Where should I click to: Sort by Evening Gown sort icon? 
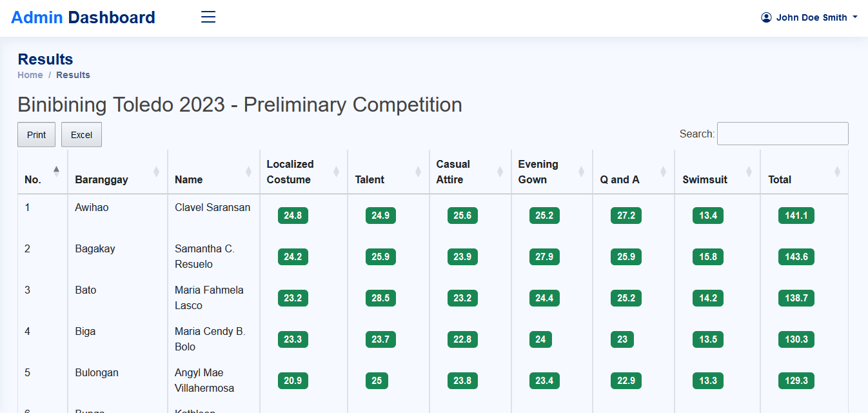pos(581,172)
